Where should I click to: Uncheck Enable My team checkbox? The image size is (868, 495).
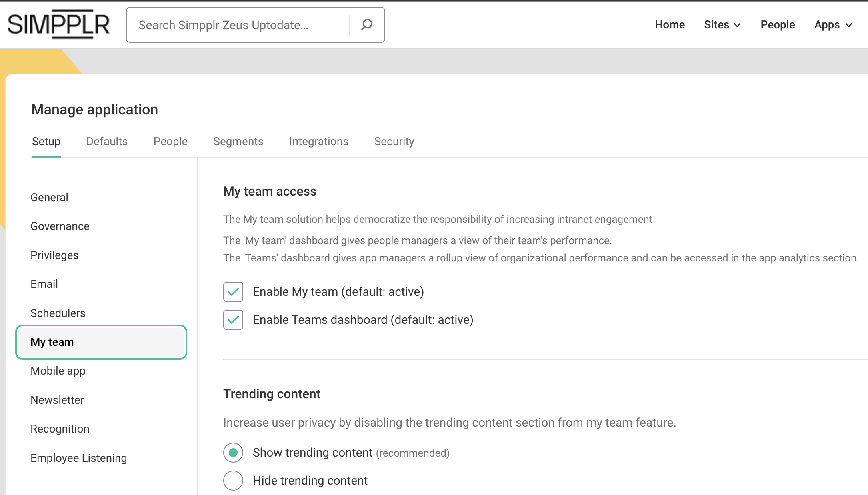(233, 292)
